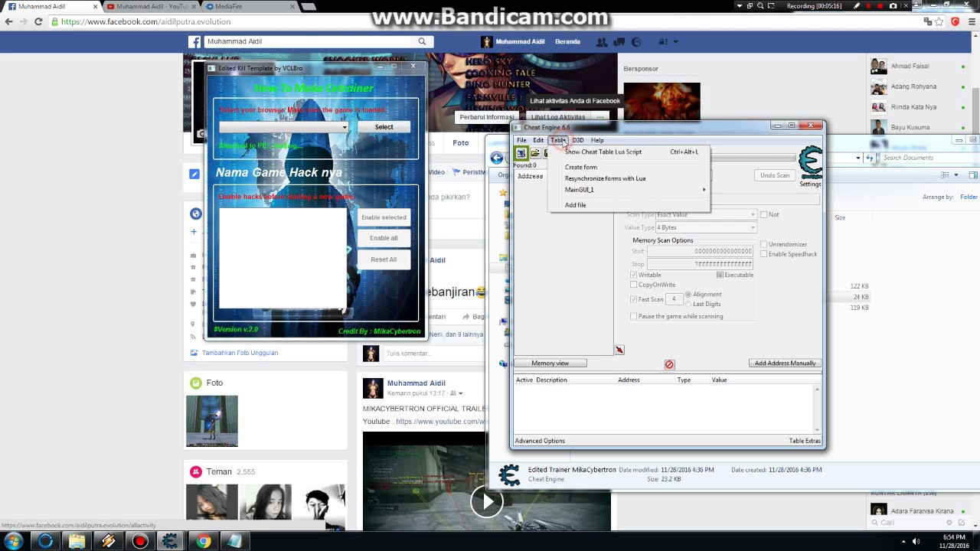Open the Cheat Engine Help menu
The height and width of the screenshot is (551, 980).
click(597, 140)
